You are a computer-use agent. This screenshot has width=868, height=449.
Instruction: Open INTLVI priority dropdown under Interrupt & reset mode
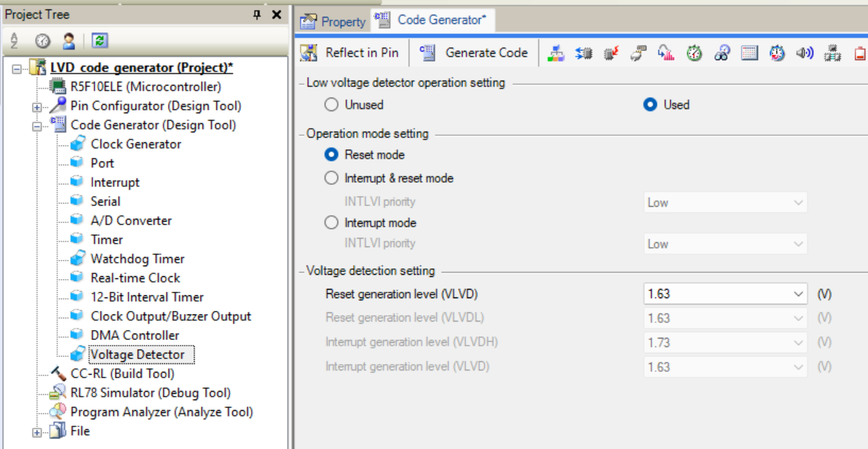click(726, 203)
